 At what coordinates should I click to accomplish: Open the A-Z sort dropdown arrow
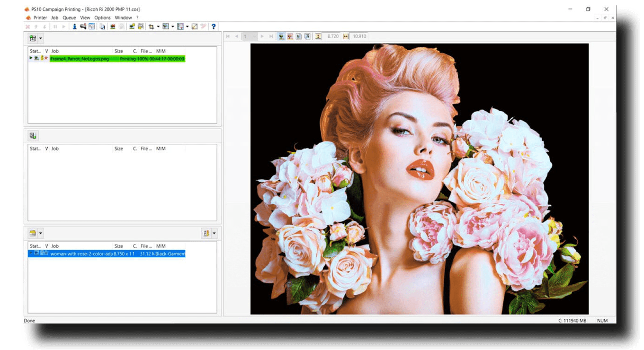[x=214, y=233]
